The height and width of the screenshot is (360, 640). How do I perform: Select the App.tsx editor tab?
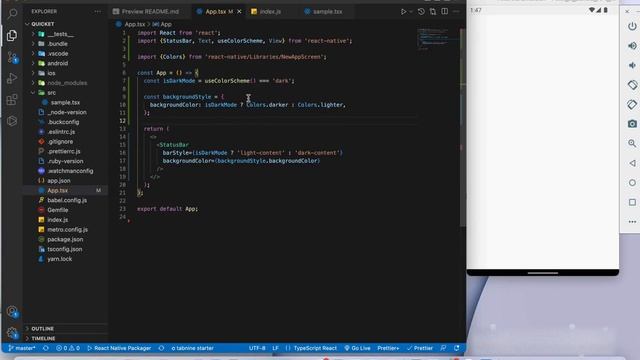(x=215, y=11)
